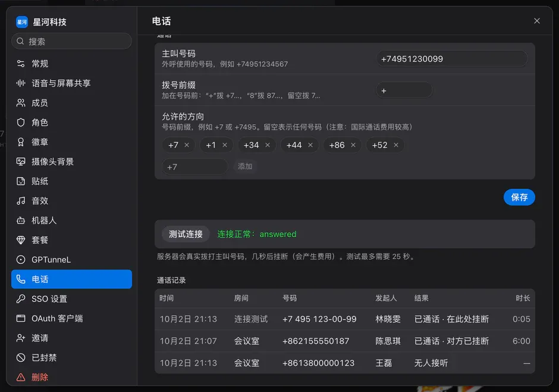559x392 pixels.
Task: Click the 发起人 column header
Action: (386, 298)
